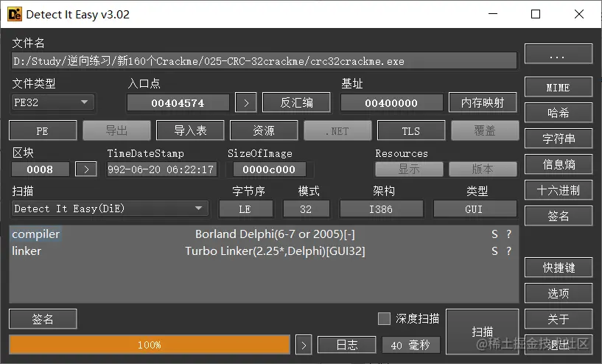Click the 模式 32 field

click(x=306, y=209)
